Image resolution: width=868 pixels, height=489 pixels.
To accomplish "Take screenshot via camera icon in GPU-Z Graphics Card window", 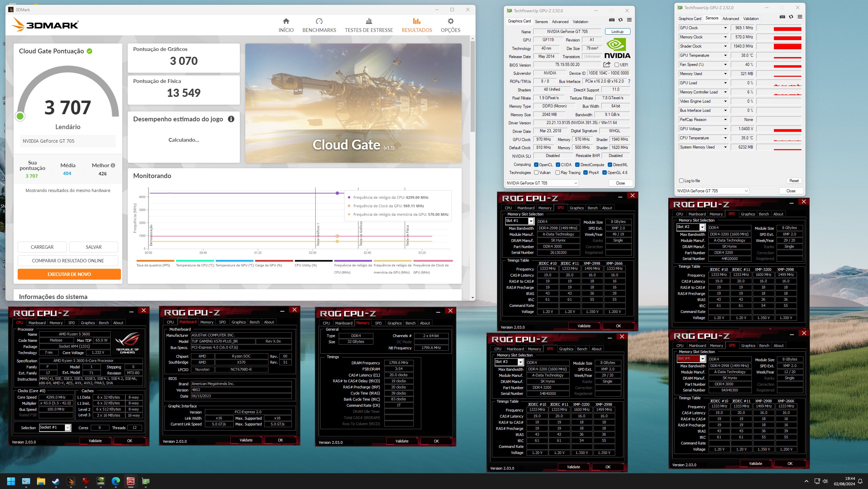I will point(612,20).
